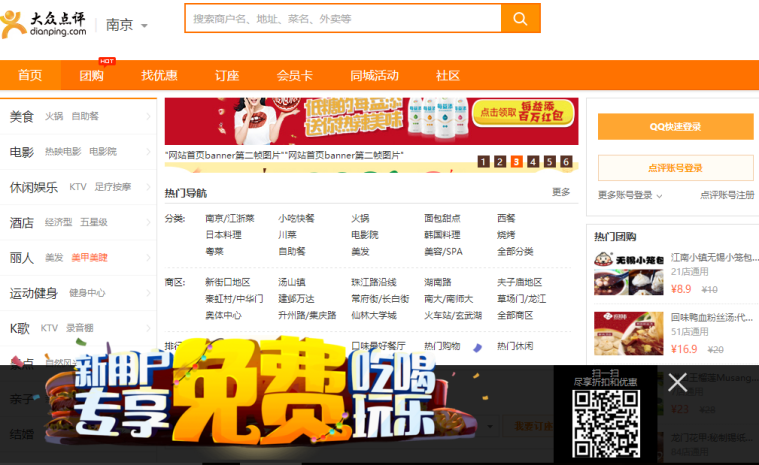Click 热门购物 ranking link
Screen dimensions: 759x465
(442, 346)
